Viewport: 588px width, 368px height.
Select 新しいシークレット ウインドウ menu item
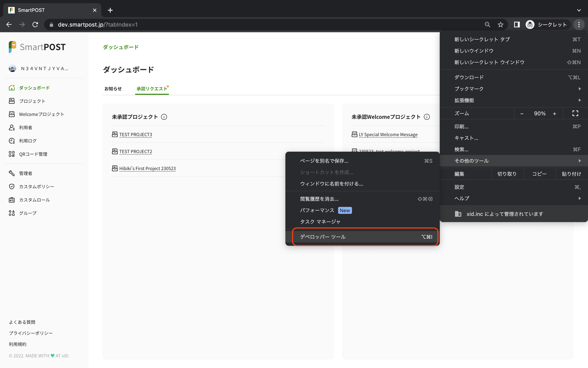(x=514, y=62)
